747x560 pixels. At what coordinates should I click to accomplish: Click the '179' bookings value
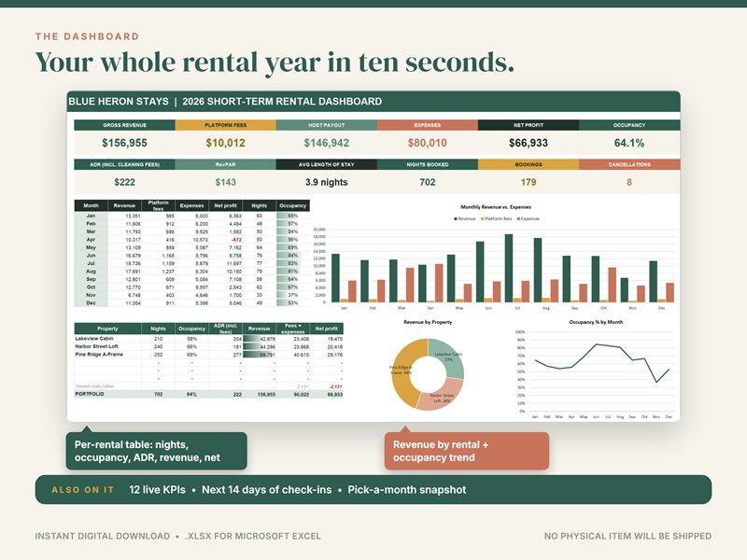tap(529, 182)
